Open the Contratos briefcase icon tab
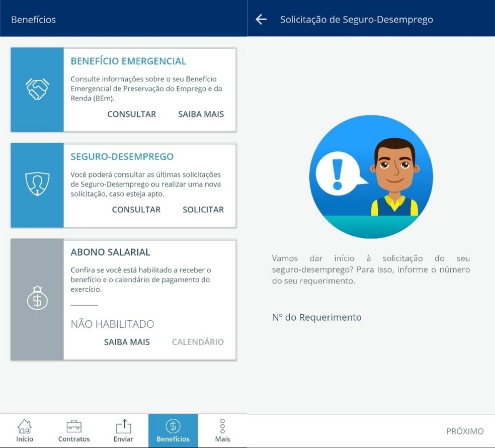The width and height of the screenshot is (495, 448). pos(74,430)
